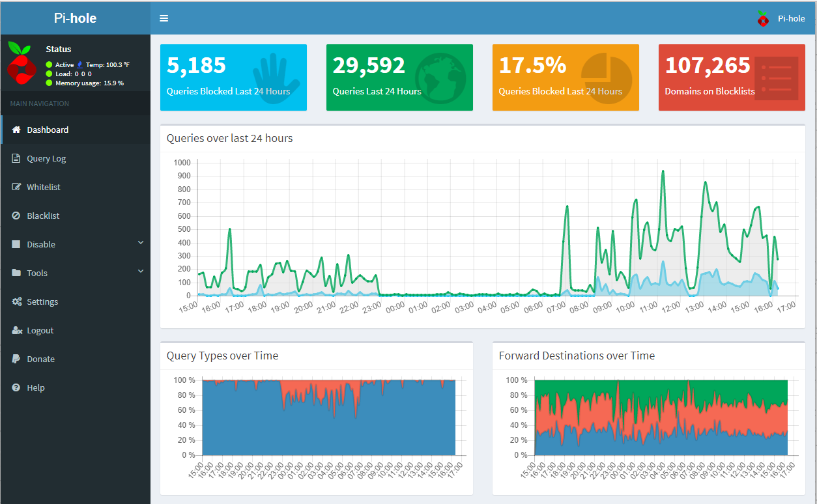Click the Domains on Blocklists card
The image size is (817, 504).
click(731, 77)
